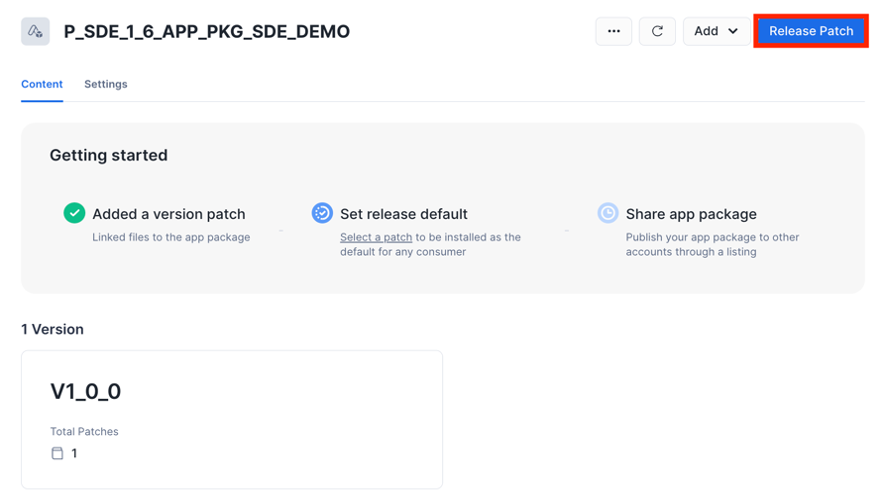Screen dimensions: 884x504
Task: Open the Settings tab
Action: coord(105,85)
